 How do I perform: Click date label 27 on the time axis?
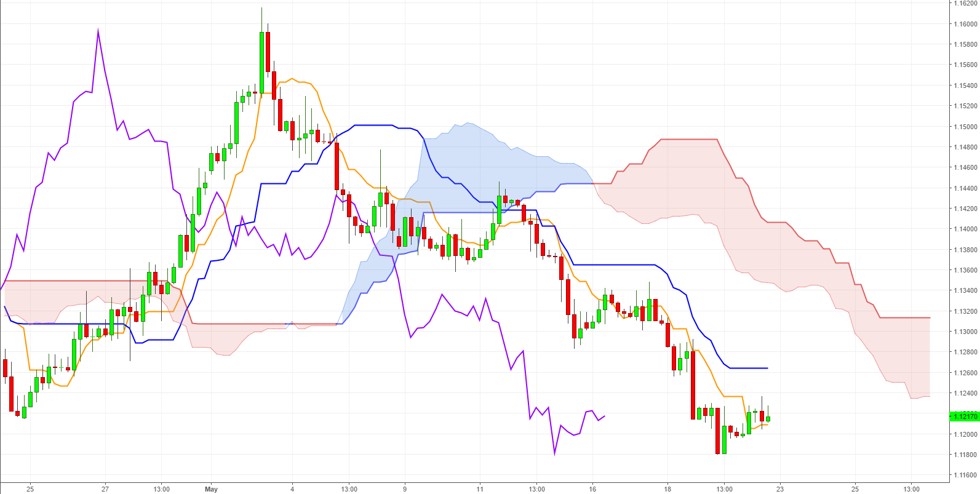click(105, 489)
